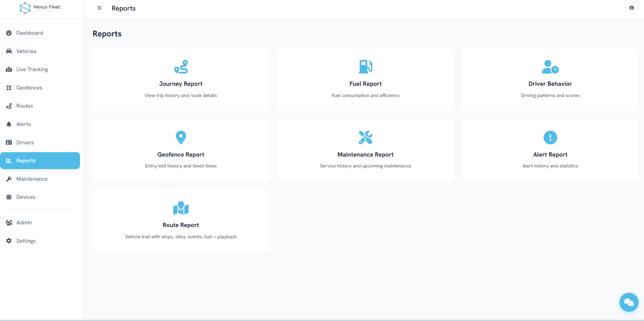This screenshot has width=644, height=321.
Task: Click the Dashboard gauge icon in sidebar
Action: click(9, 33)
